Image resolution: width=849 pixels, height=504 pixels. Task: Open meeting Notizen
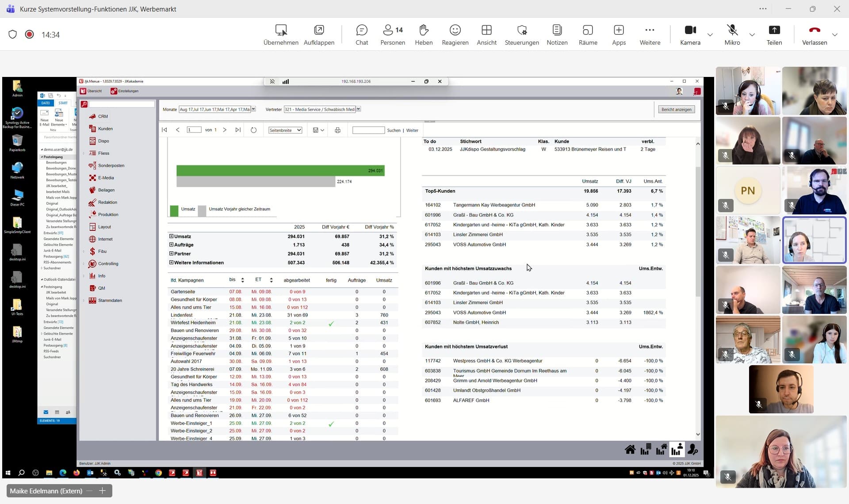pyautogui.click(x=557, y=34)
